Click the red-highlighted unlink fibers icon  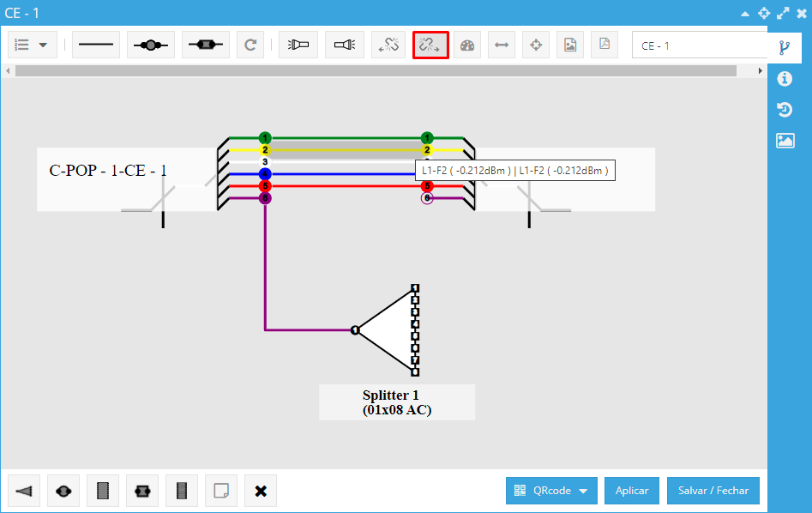[x=430, y=45]
